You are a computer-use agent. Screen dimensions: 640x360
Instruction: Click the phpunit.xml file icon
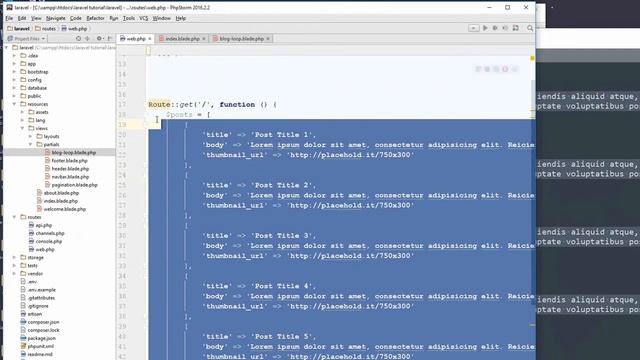pyautogui.click(x=23, y=346)
